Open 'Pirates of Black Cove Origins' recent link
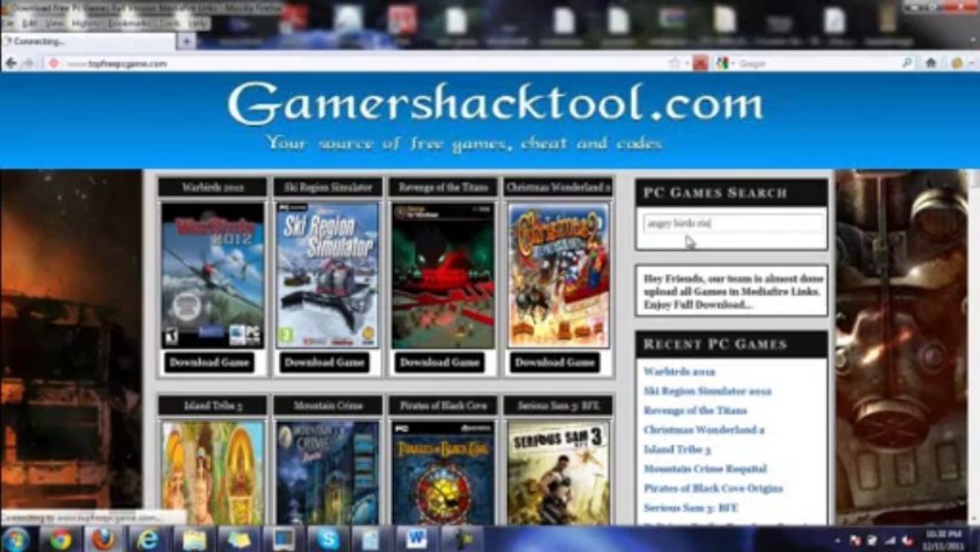 (x=713, y=488)
